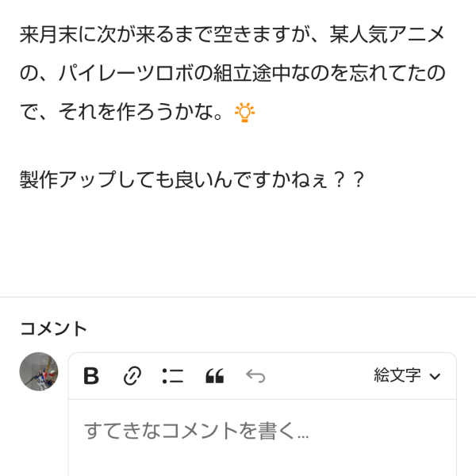Undo the last comment edit
This screenshot has height=476, width=476.
tap(255, 376)
